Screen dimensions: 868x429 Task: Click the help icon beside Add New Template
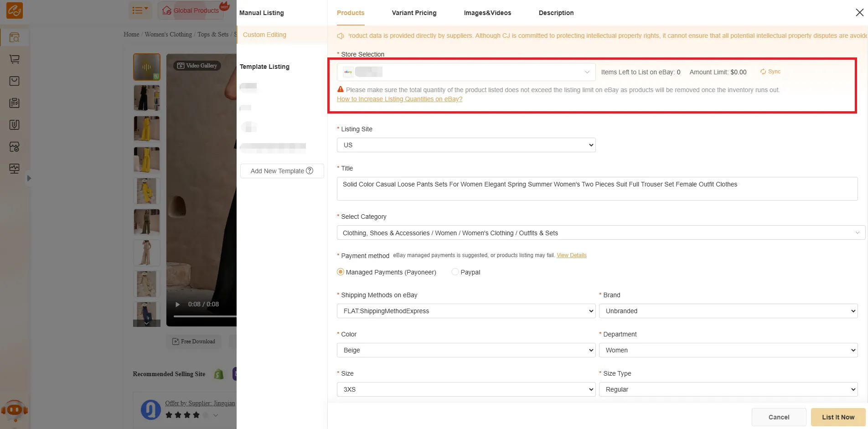[310, 171]
